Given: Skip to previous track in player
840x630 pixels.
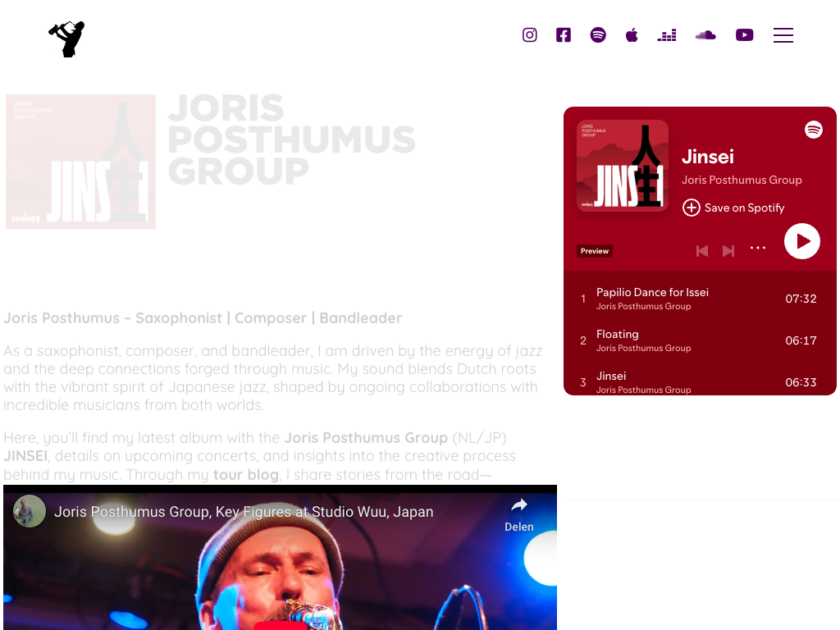Looking at the screenshot, I should click(x=702, y=251).
